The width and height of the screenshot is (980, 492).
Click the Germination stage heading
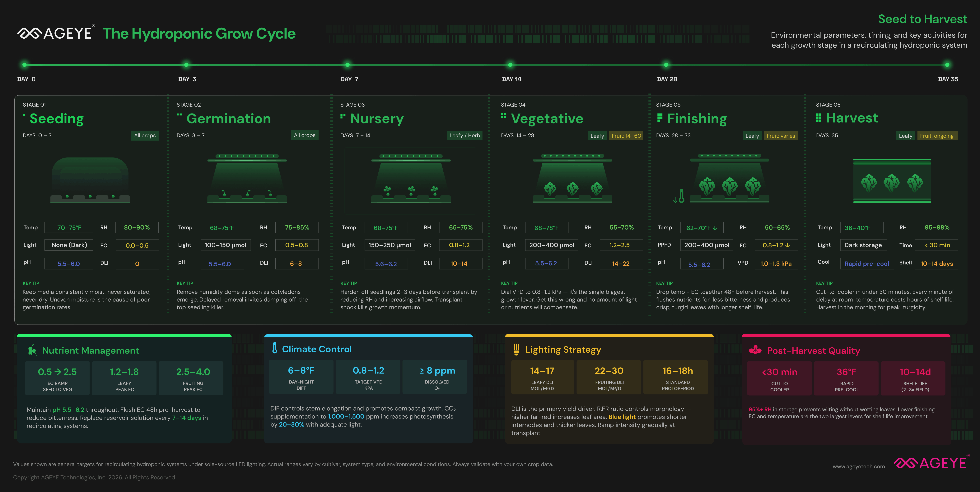click(229, 119)
